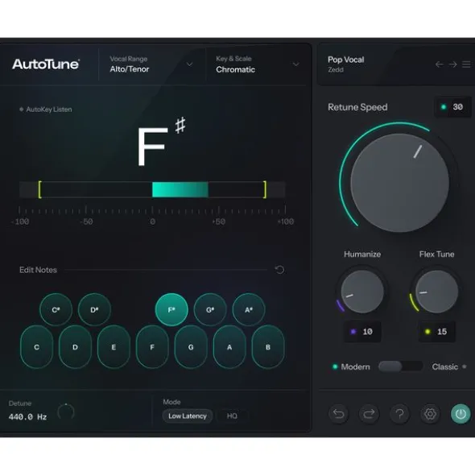Click the Retune Speed label
The height and width of the screenshot is (476, 475).
coord(357,107)
